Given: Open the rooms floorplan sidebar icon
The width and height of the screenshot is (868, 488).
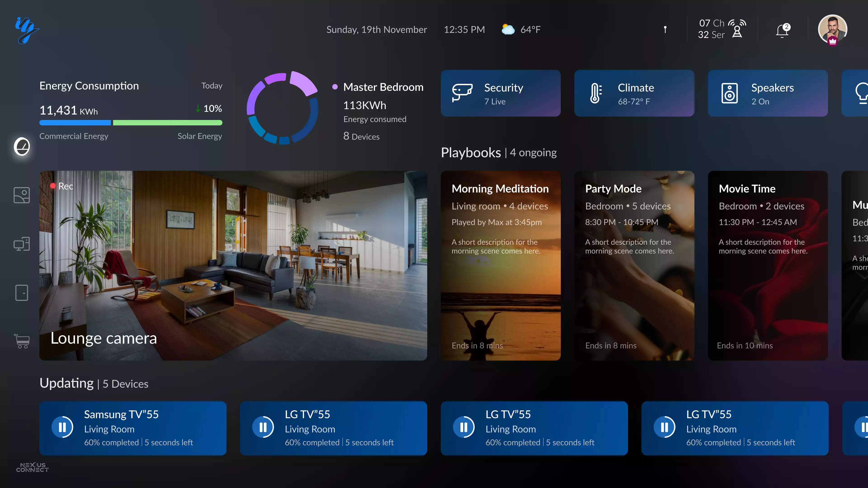Looking at the screenshot, I should (22, 195).
